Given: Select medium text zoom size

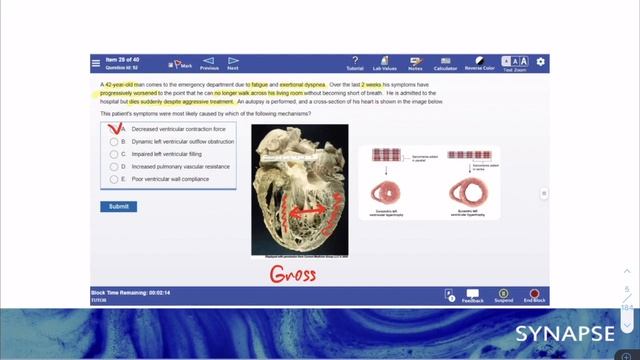Looking at the screenshot, I should 515,61.
